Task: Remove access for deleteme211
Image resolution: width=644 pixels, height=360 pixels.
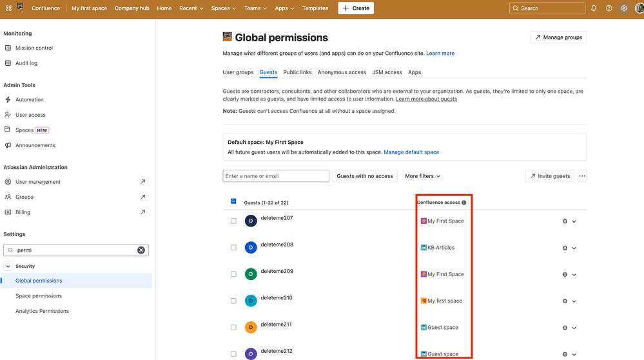Action: pos(565,328)
